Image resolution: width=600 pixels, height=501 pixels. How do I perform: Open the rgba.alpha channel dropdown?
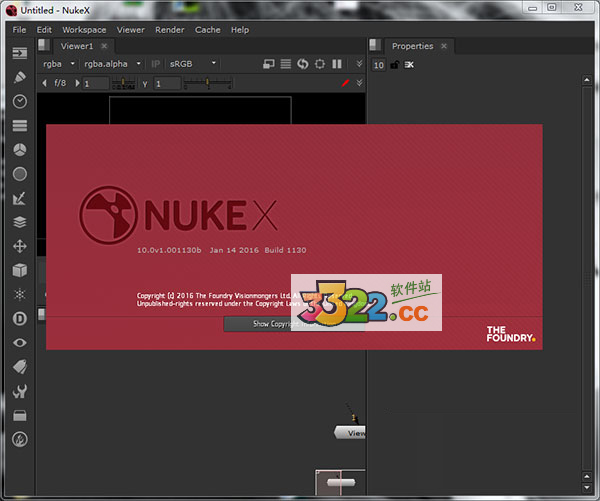point(113,64)
